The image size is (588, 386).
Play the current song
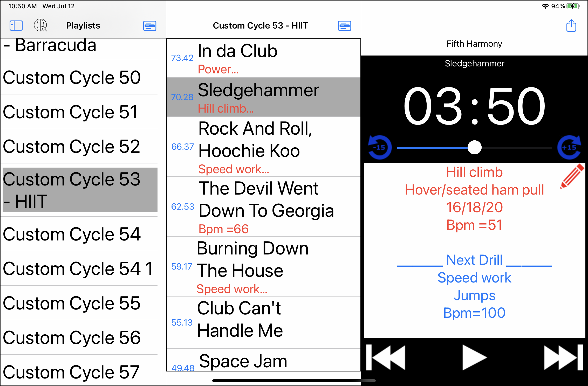click(x=474, y=357)
